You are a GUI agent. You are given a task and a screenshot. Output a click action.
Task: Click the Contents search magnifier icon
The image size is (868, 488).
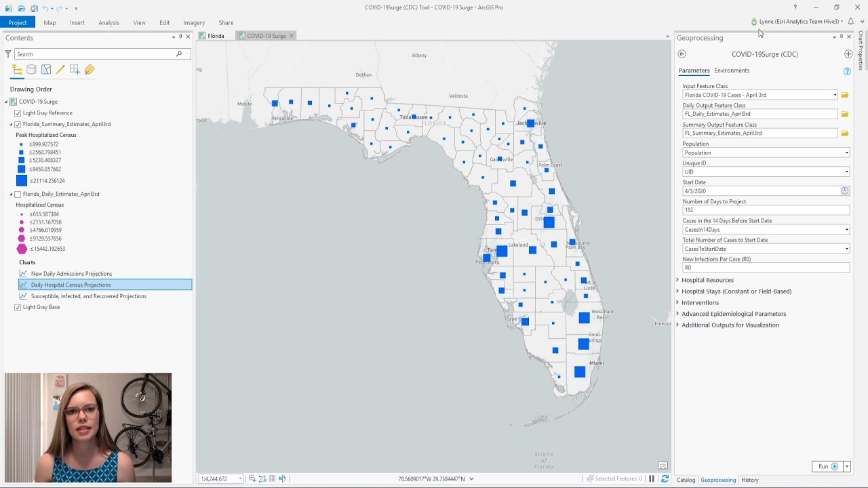[x=179, y=54]
